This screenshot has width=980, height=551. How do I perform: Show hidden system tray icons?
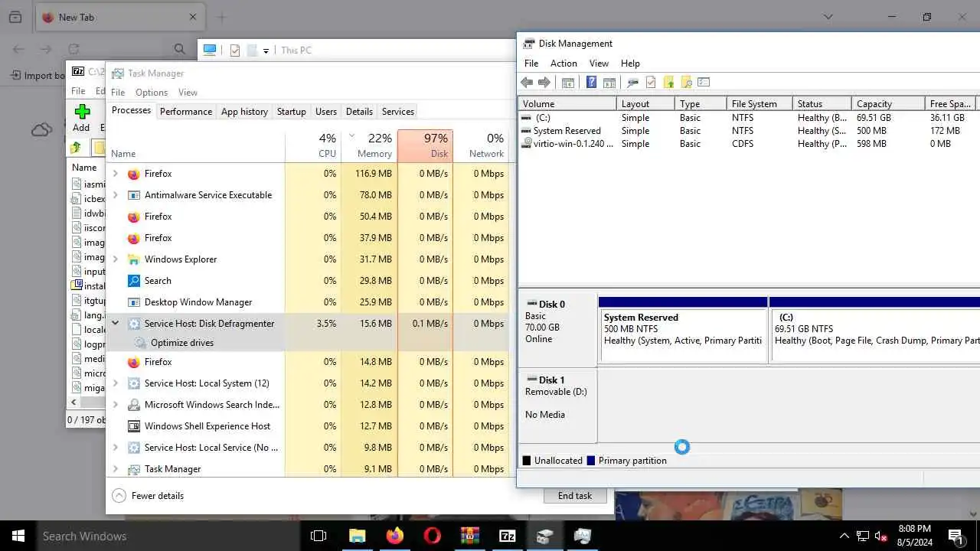click(844, 536)
